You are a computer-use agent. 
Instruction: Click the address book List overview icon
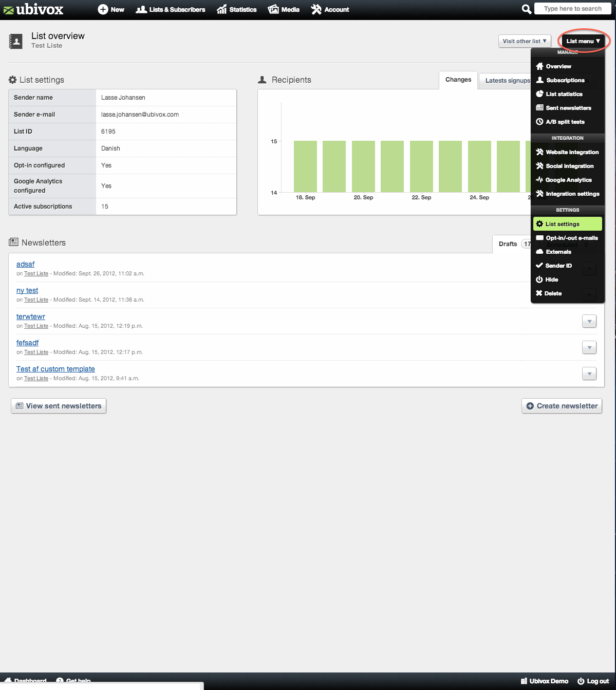[16, 42]
